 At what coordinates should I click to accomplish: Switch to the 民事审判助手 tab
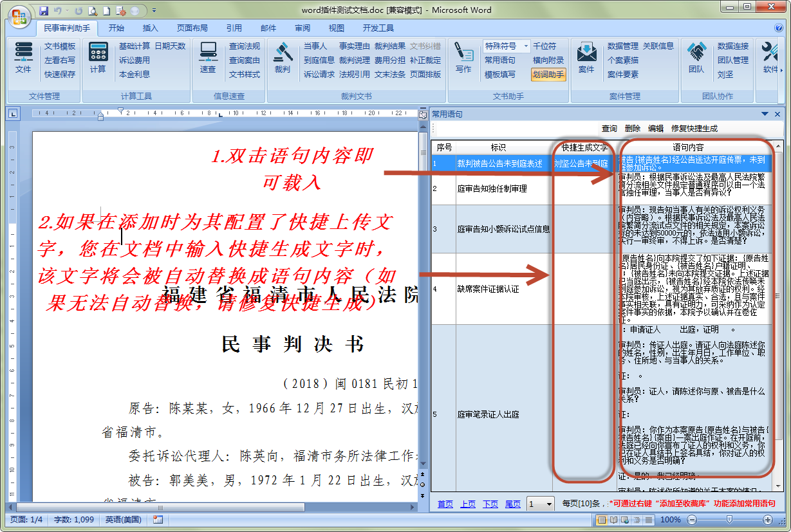[67, 28]
